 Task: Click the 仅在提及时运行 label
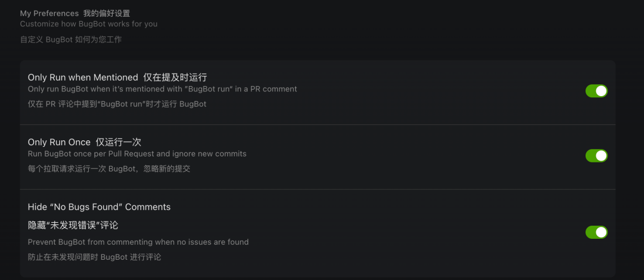click(175, 77)
